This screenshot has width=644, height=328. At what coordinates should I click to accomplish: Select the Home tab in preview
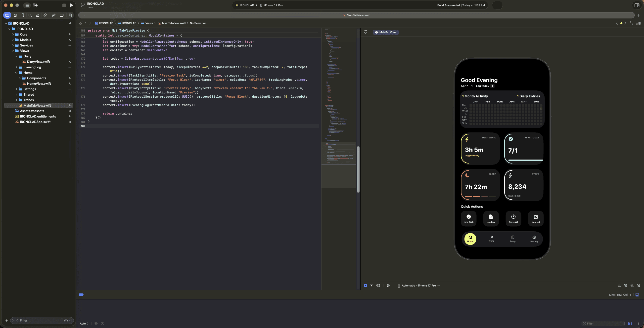point(470,239)
